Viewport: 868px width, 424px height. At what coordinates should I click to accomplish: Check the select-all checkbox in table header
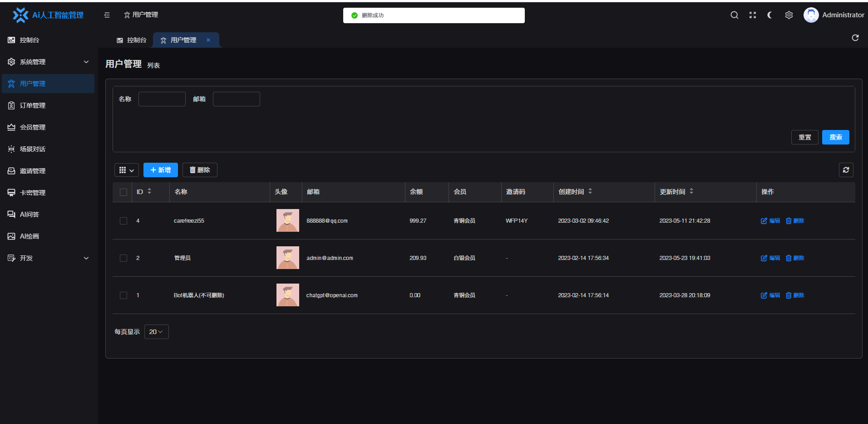[x=123, y=192]
